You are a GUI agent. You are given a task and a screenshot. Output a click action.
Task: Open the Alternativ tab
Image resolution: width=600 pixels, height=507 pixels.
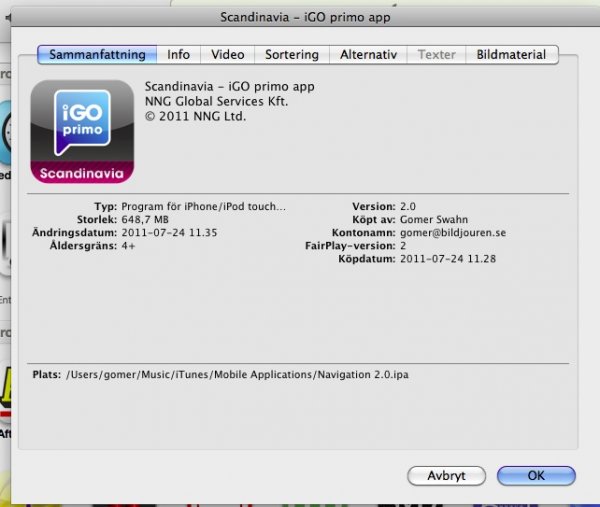pyautogui.click(x=368, y=55)
